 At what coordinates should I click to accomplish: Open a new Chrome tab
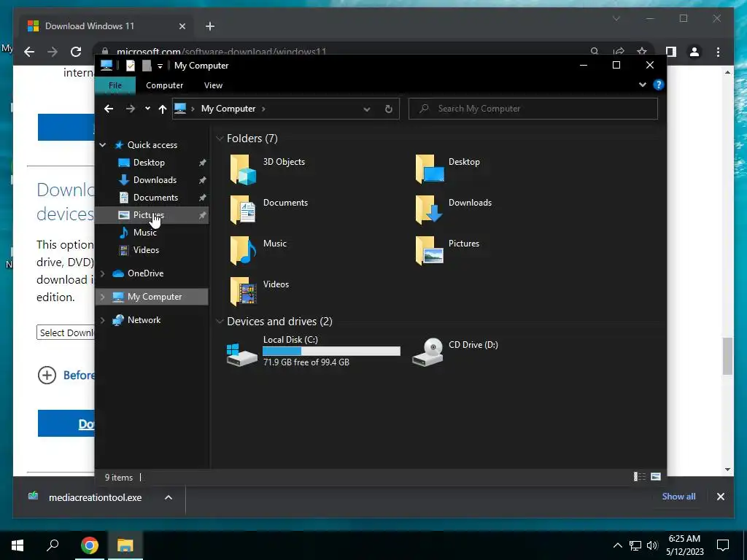coord(209,26)
